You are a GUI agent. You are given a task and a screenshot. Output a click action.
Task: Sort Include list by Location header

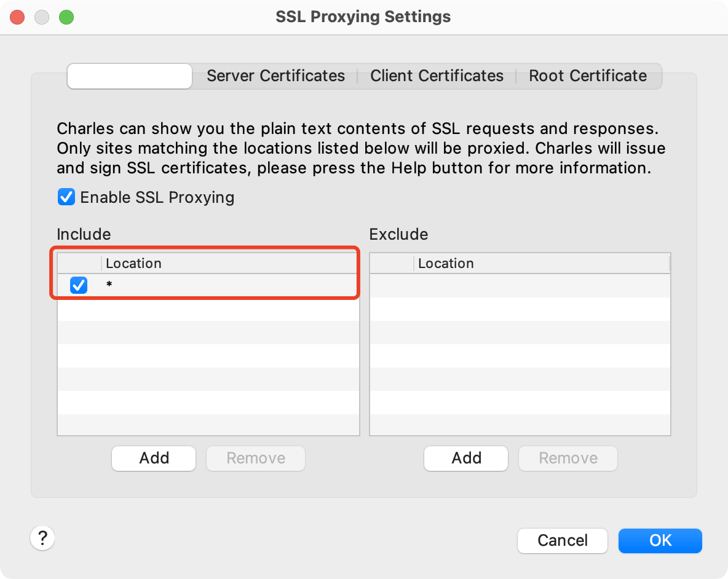tap(230, 263)
